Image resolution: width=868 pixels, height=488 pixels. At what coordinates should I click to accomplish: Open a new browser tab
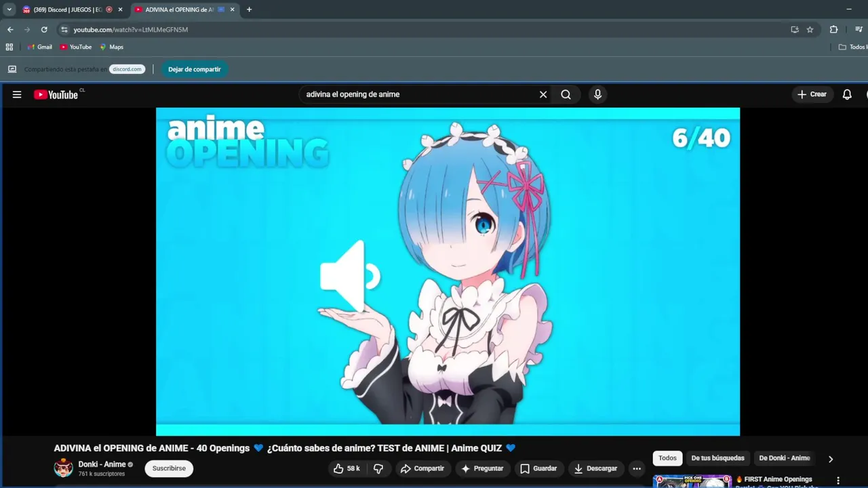(249, 9)
